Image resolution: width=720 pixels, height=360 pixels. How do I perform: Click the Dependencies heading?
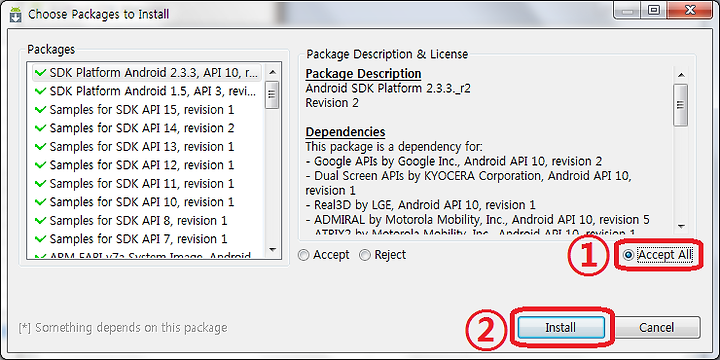[345, 132]
